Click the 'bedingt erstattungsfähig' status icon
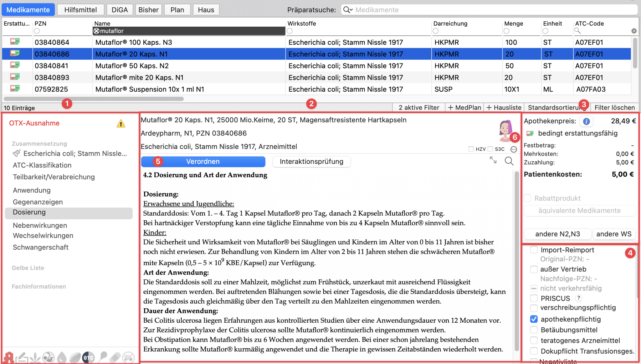 (x=530, y=134)
